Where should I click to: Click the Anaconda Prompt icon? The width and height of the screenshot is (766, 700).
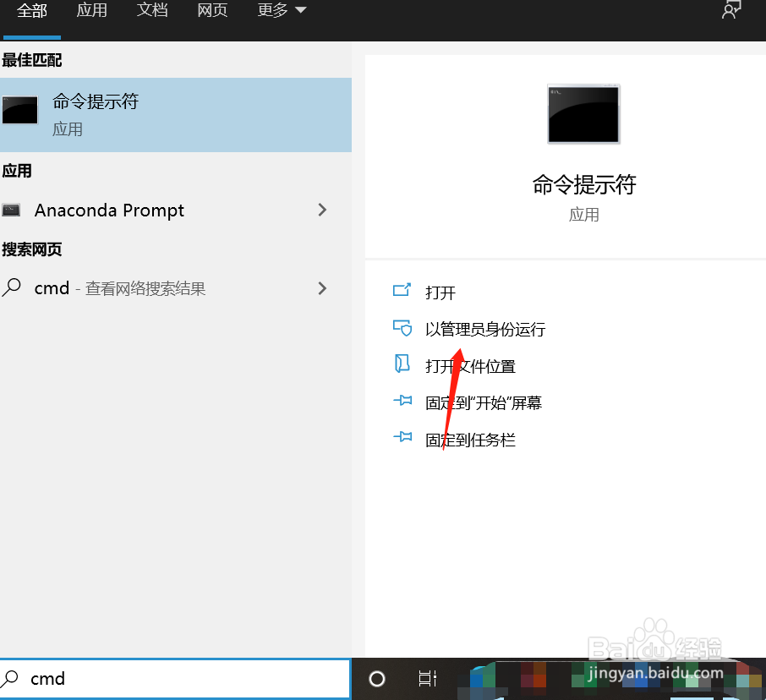11,210
